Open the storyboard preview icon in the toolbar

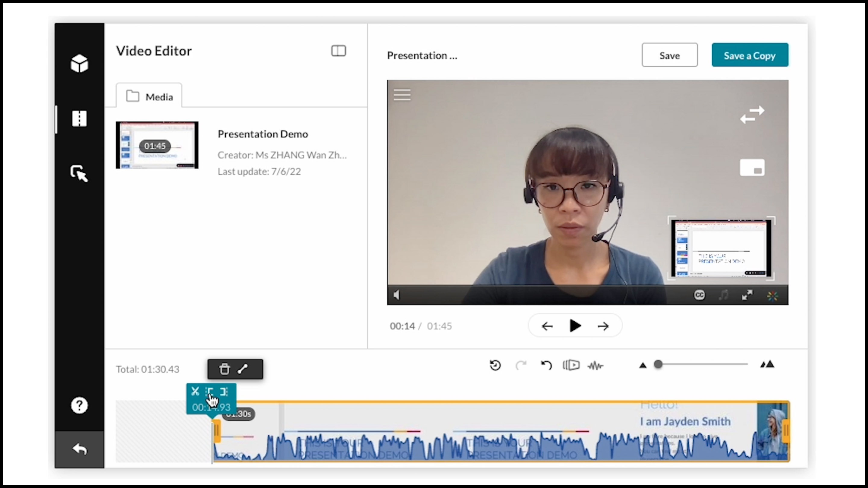[x=571, y=366]
